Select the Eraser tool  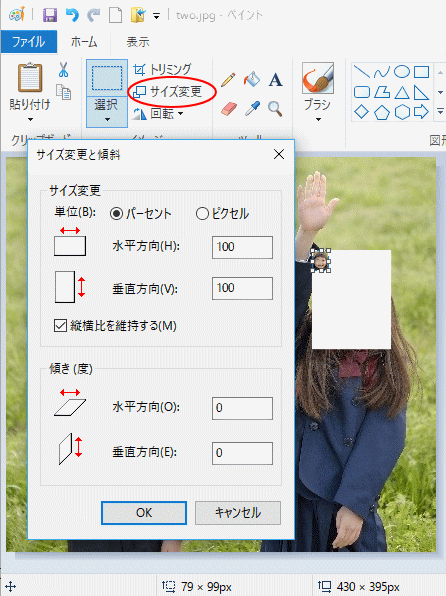[228, 109]
